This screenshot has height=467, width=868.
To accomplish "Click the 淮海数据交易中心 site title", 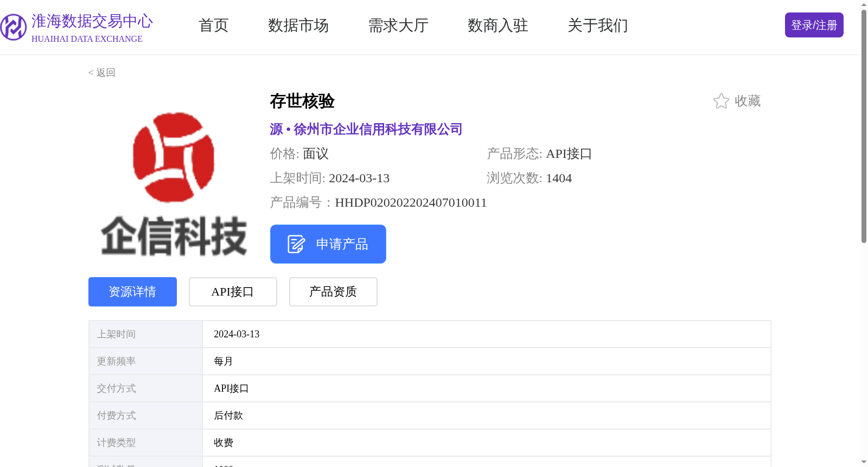I will (92, 21).
